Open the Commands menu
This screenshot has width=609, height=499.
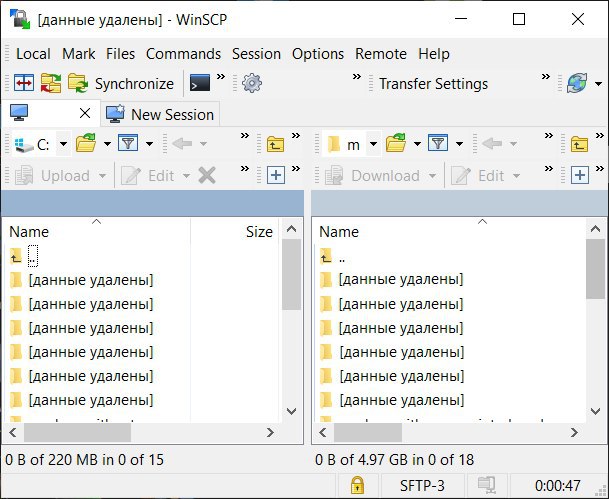(x=183, y=54)
